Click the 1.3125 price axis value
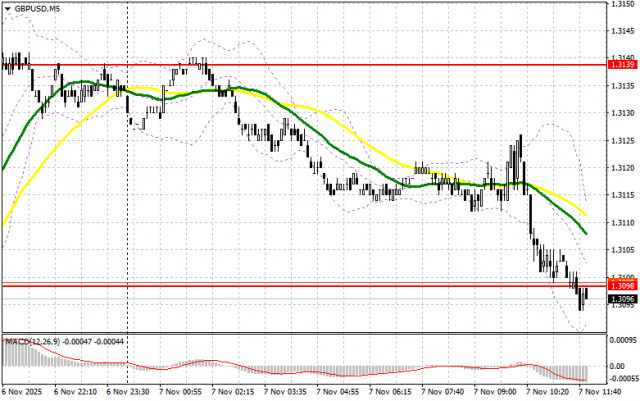 pos(622,140)
